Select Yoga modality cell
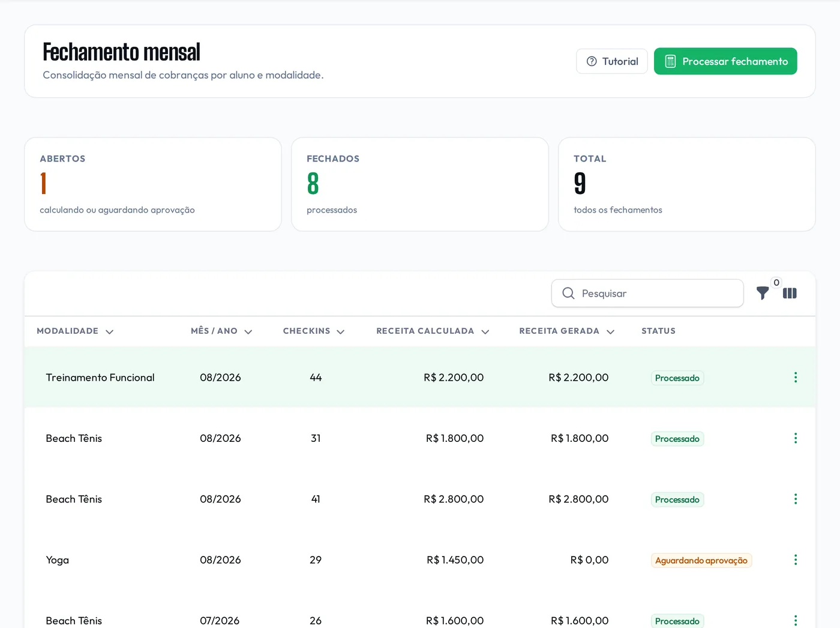 point(58,560)
